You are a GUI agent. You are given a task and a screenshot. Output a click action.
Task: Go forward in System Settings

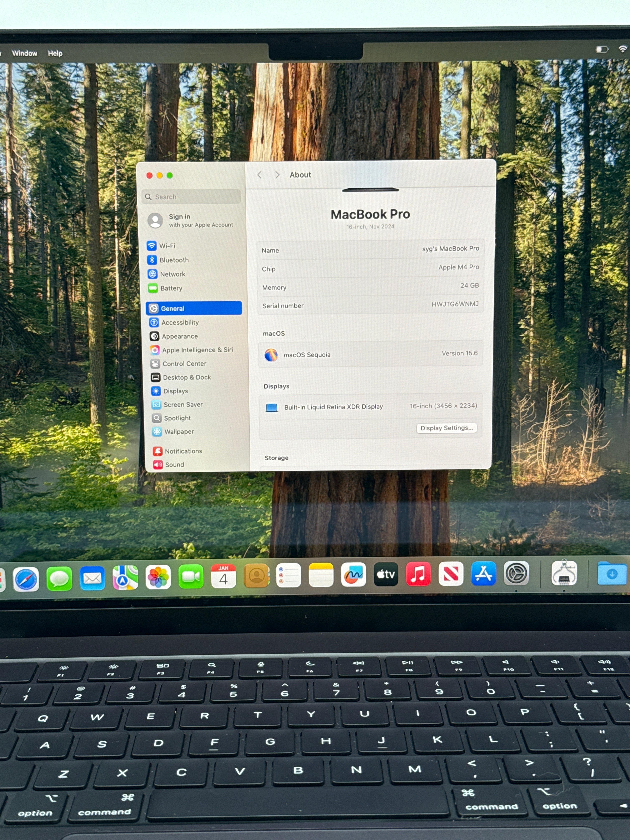click(277, 175)
